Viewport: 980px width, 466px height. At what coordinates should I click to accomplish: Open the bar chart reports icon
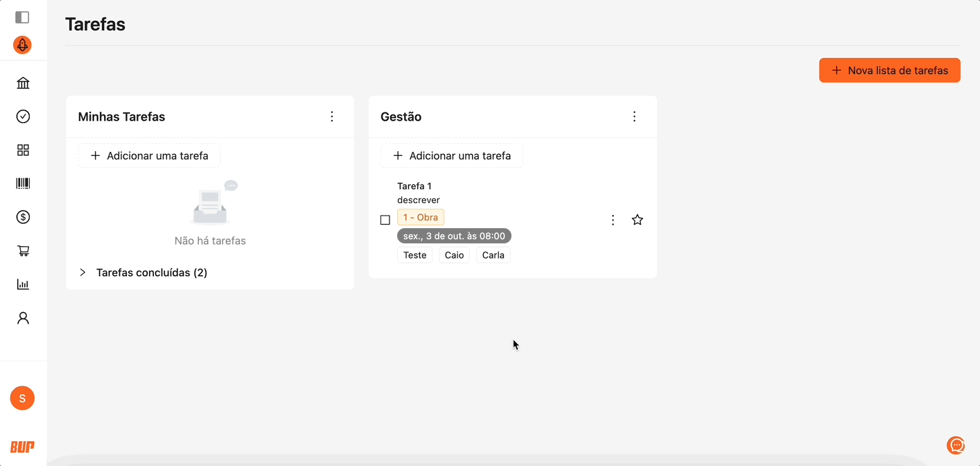click(x=23, y=284)
